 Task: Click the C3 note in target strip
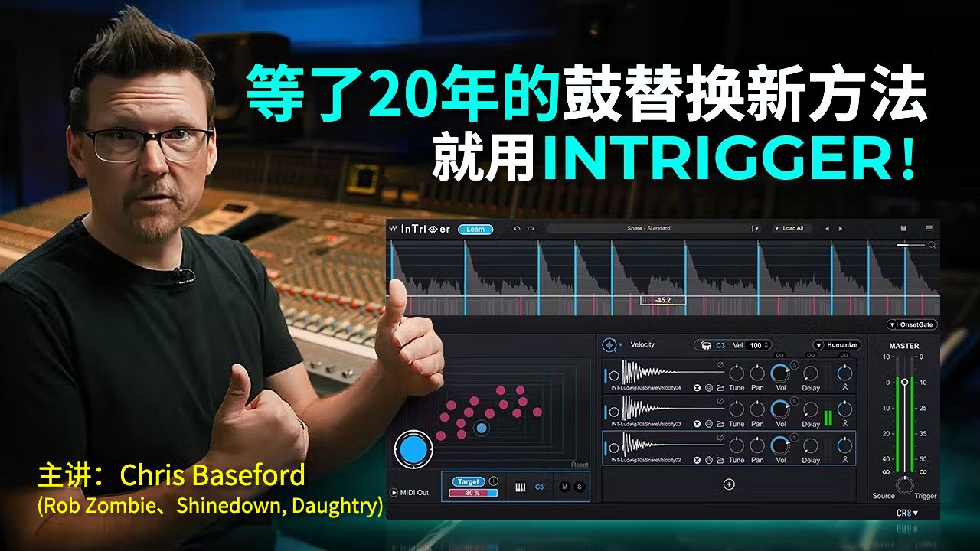point(539,487)
